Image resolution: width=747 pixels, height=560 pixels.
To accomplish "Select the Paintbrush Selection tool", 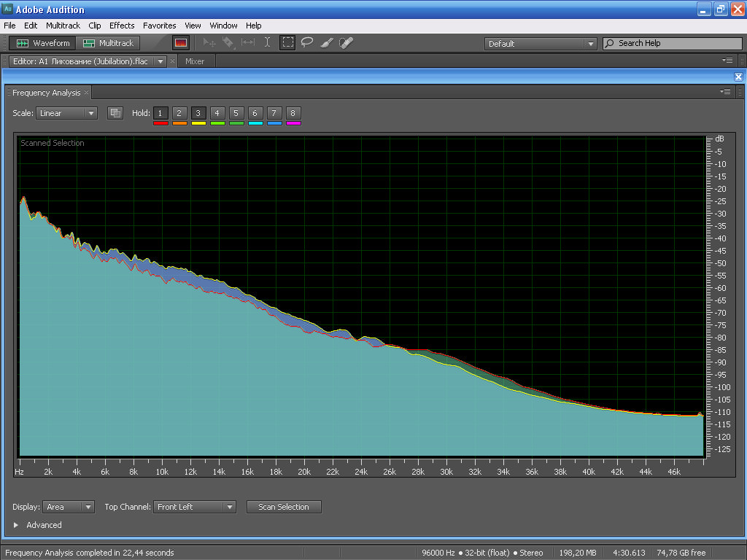I will tap(327, 43).
